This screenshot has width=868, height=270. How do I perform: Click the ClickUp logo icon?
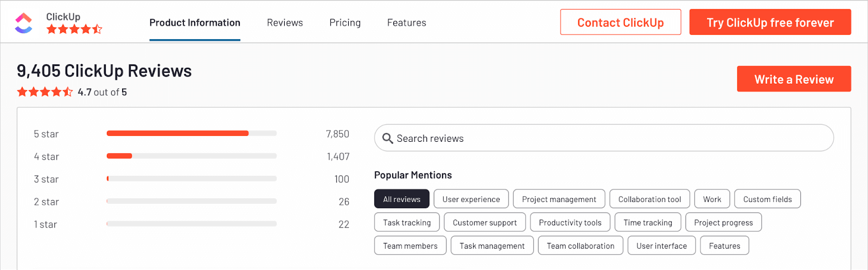coord(23,23)
